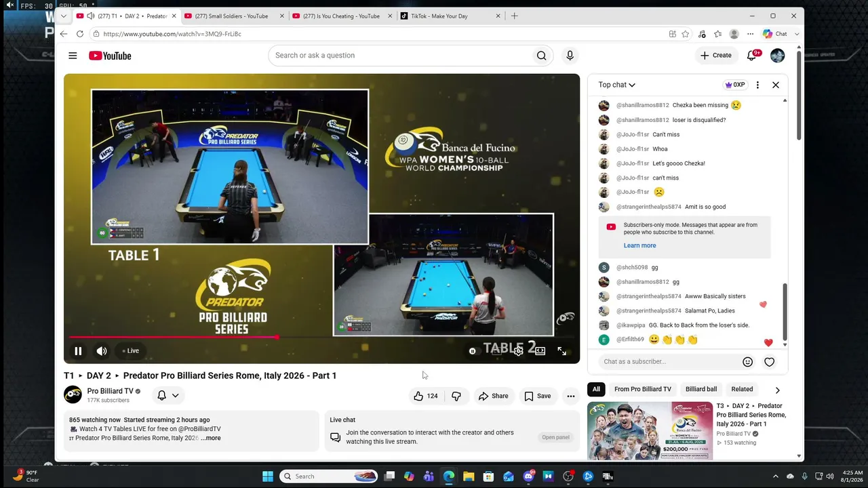Open the YouTube account avatar menu
Screen dimensions: 868x488
tap(778, 56)
